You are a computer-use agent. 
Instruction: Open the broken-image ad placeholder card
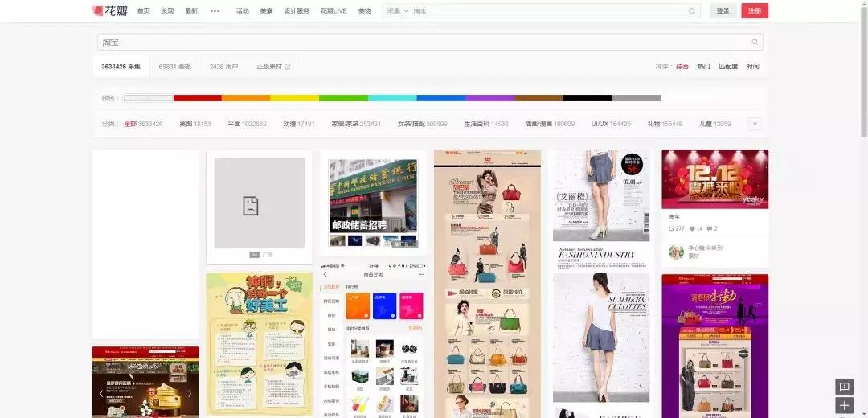click(x=259, y=207)
